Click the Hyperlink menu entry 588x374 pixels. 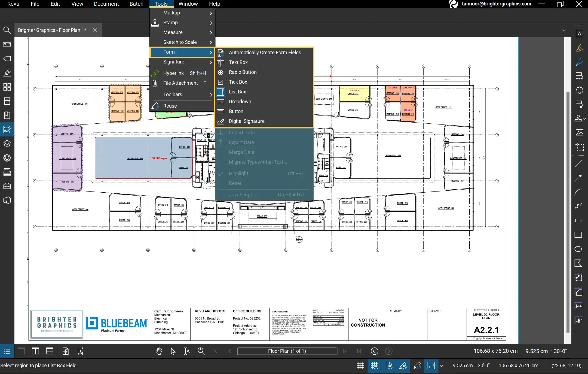[182, 73]
